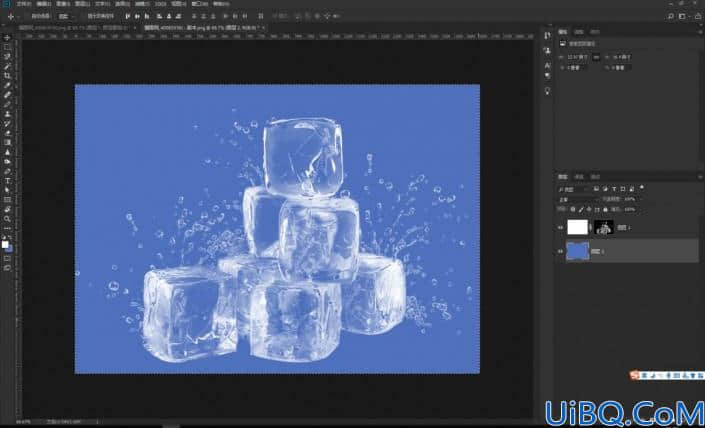The image size is (705, 428).
Task: Select the Spot Healing Brush tool
Action: (x=7, y=94)
